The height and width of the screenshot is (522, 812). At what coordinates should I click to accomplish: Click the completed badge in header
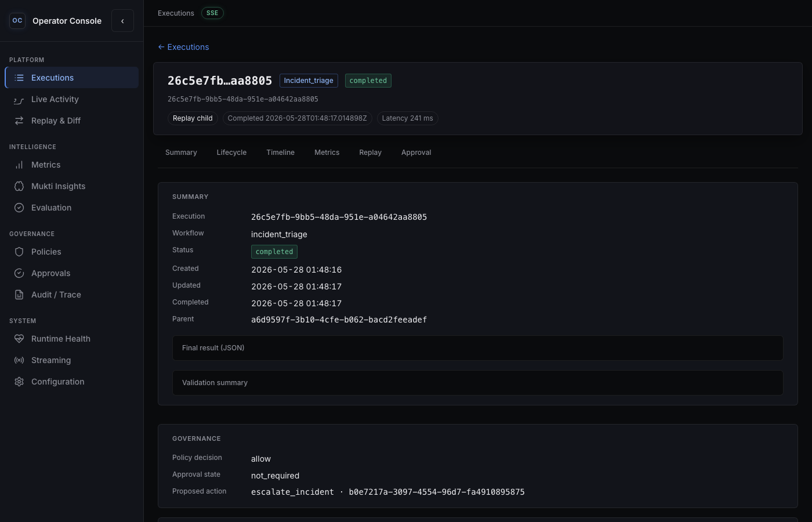[x=368, y=81]
